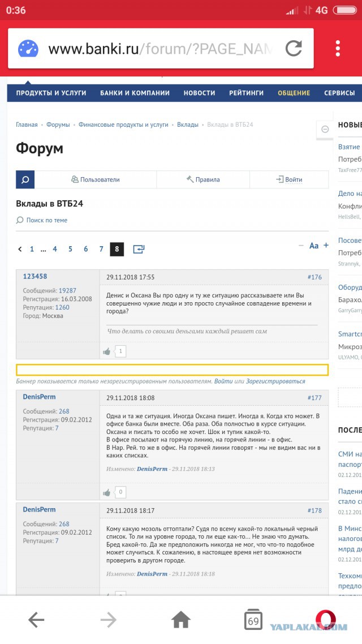Go to Форумы breadcrumb link
The width and height of the screenshot is (362, 644).
click(58, 124)
